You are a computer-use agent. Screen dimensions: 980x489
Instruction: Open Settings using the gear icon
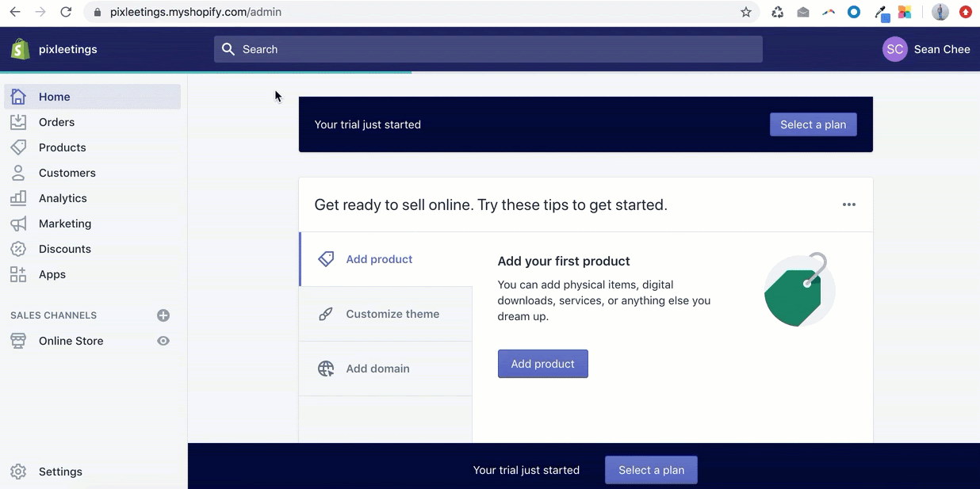(18, 471)
